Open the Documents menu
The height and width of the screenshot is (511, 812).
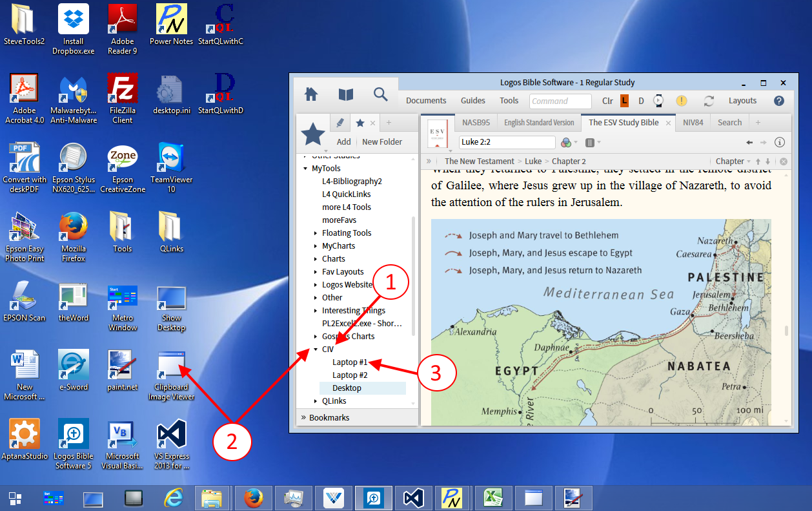pos(426,101)
